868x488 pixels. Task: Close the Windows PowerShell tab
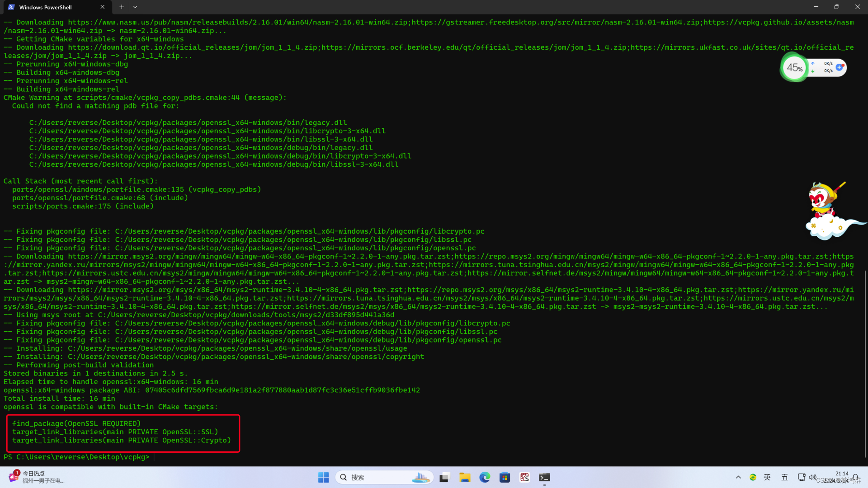(103, 7)
